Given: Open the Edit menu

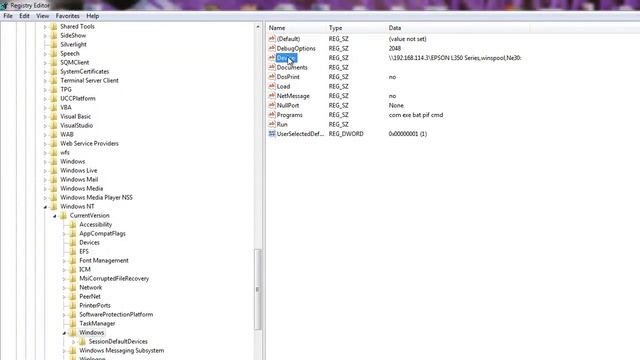Looking at the screenshot, I should tap(24, 16).
